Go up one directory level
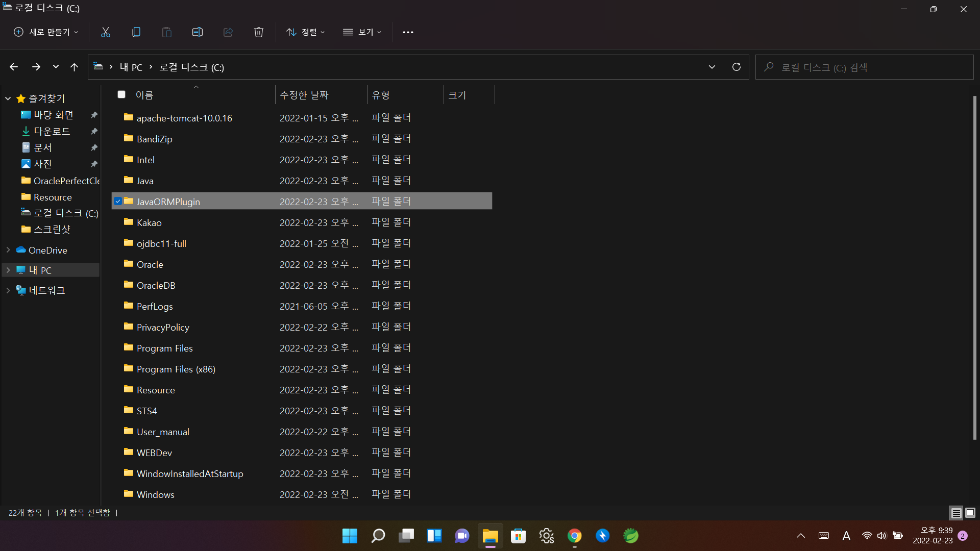Viewport: 980px width, 551px height. (75, 67)
